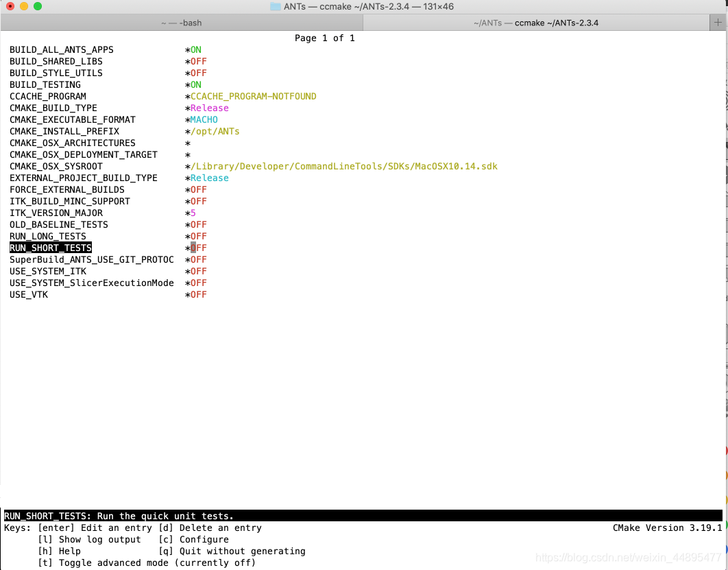The height and width of the screenshot is (570, 728).
Task: Click the [h] Help key hint
Action: click(59, 551)
